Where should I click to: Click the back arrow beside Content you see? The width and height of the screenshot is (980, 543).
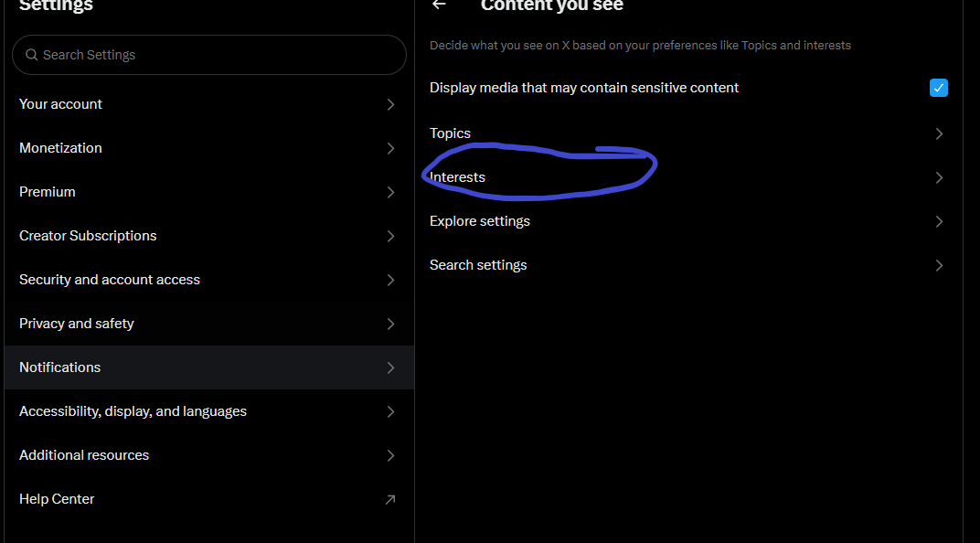coord(439,5)
